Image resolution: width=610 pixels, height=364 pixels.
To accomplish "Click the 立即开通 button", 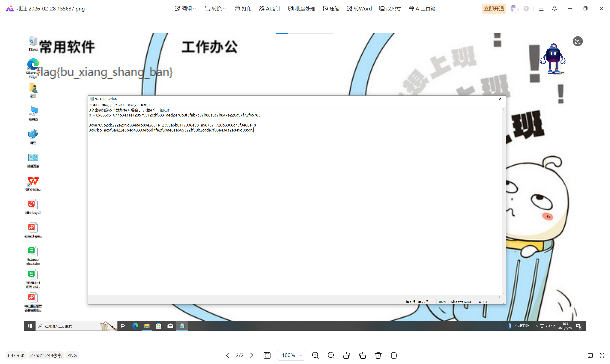I will 493,9.
